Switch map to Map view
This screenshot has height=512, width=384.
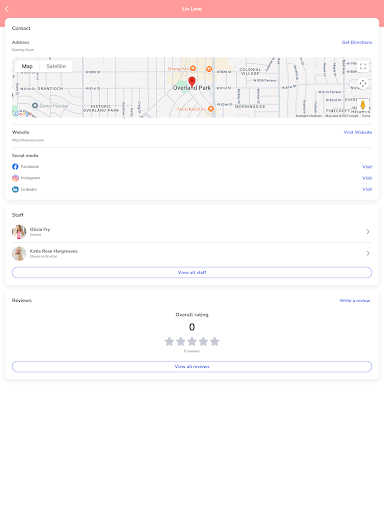pos(27,66)
